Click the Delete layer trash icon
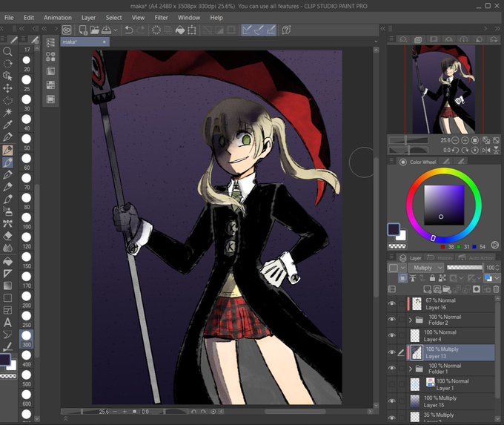 click(x=496, y=289)
